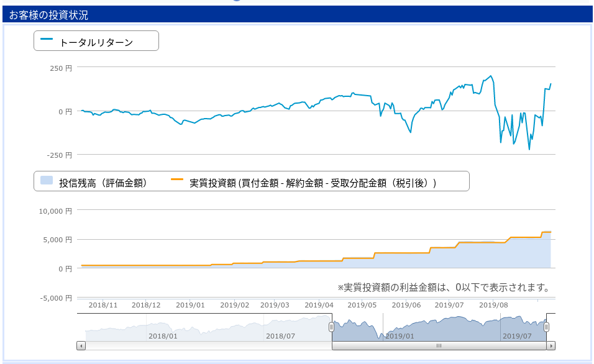Grab the left range handle near 2018/10

point(331,327)
